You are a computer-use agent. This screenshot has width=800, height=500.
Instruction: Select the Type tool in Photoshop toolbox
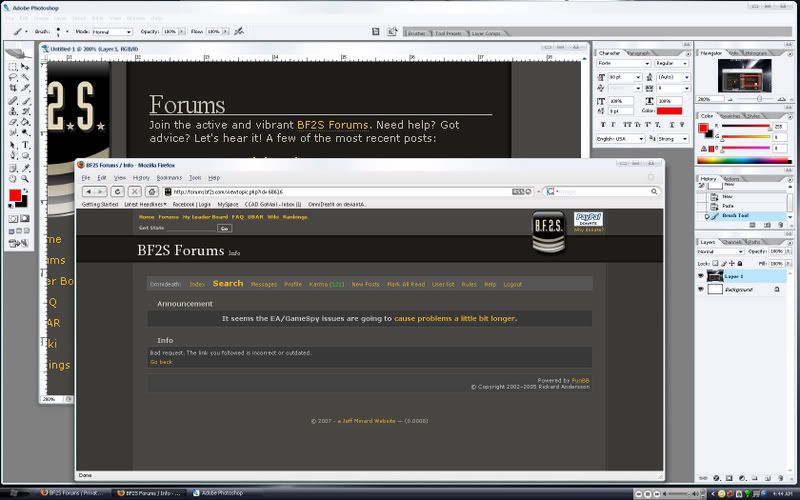(x=25, y=145)
